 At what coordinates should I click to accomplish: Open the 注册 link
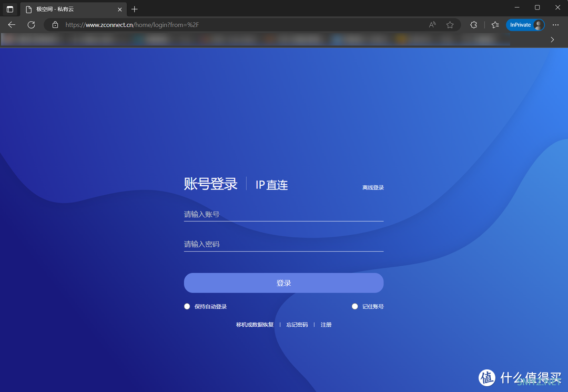pos(326,325)
